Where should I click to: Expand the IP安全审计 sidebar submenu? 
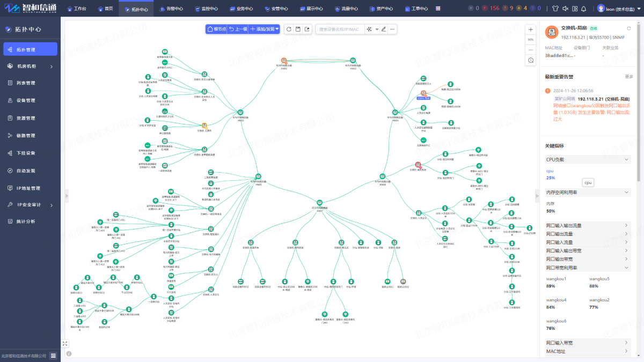30,205
